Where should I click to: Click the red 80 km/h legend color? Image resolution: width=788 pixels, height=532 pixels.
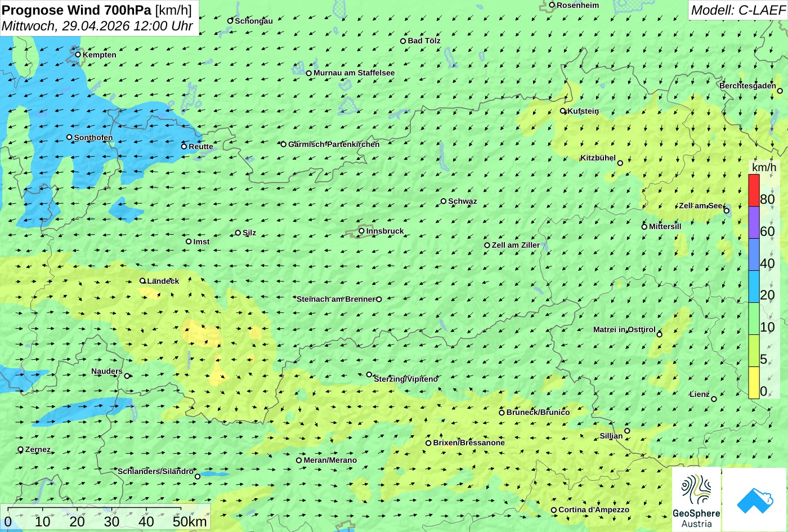(754, 190)
